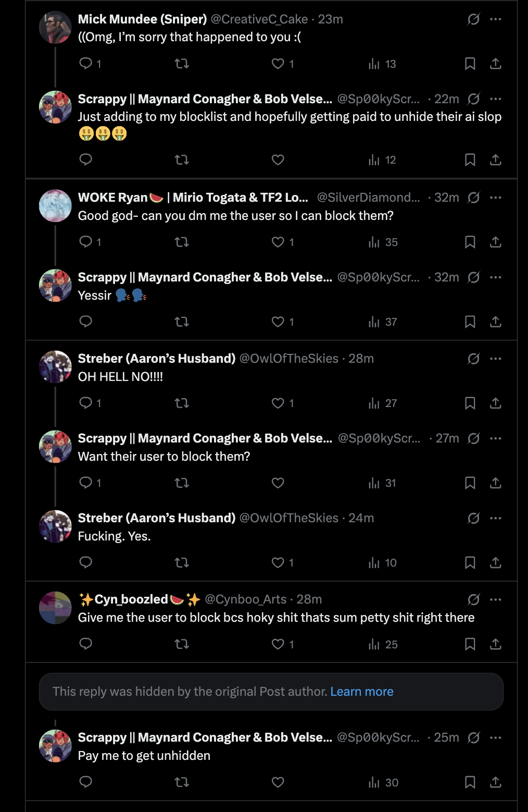The image size is (528, 812).
Task: Expand options for 'Pay me to get unhidden'
Action: point(496,737)
